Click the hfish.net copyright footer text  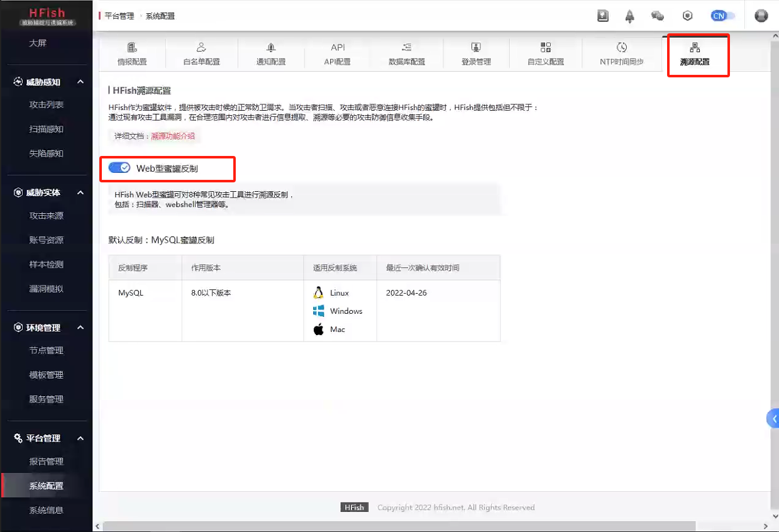pyautogui.click(x=456, y=507)
